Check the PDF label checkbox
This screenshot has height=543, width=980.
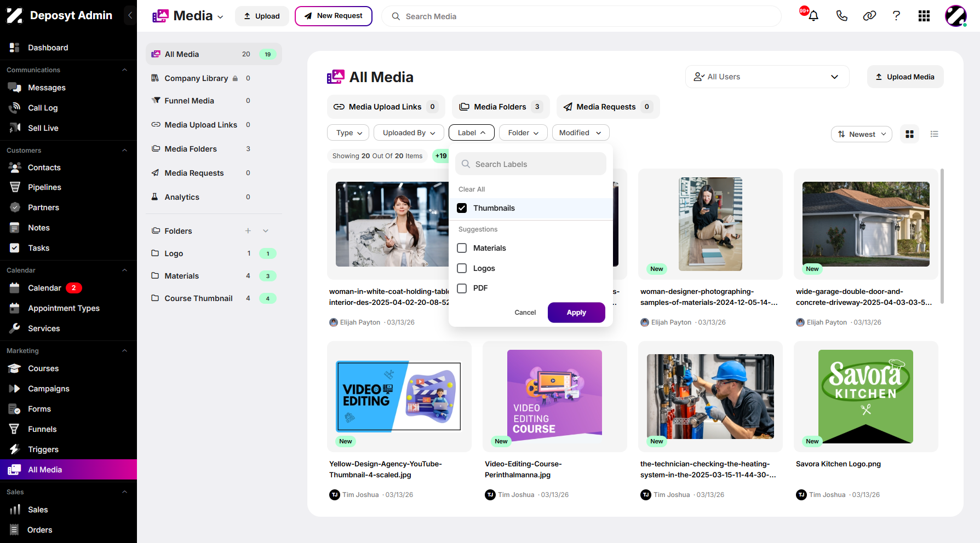tap(462, 288)
